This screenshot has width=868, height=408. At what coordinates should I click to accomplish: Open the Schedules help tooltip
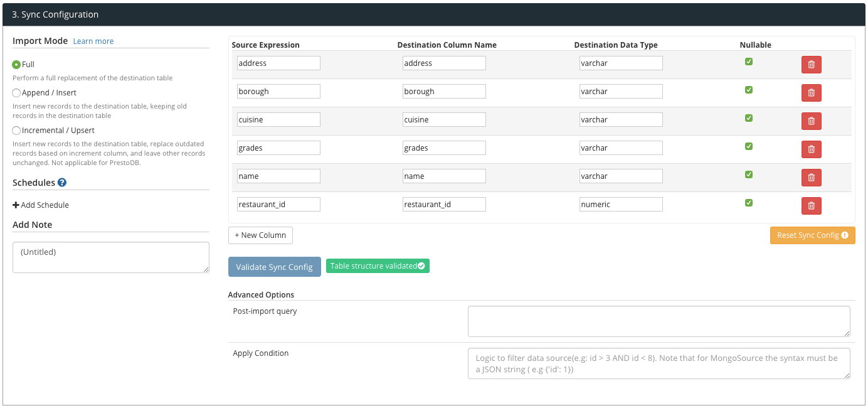click(x=61, y=183)
